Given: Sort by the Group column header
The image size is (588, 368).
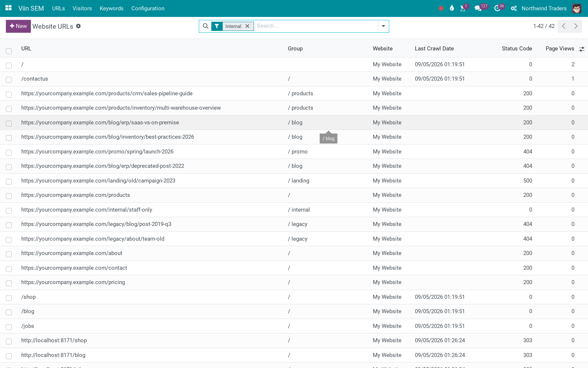Looking at the screenshot, I should point(295,48).
